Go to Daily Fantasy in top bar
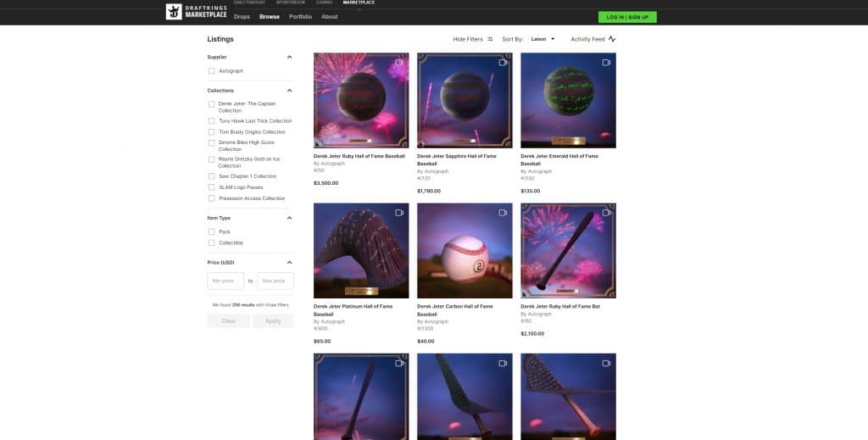 (249, 3)
